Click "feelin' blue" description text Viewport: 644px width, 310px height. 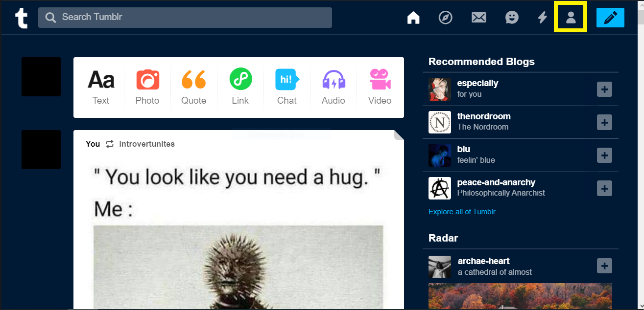point(476,160)
